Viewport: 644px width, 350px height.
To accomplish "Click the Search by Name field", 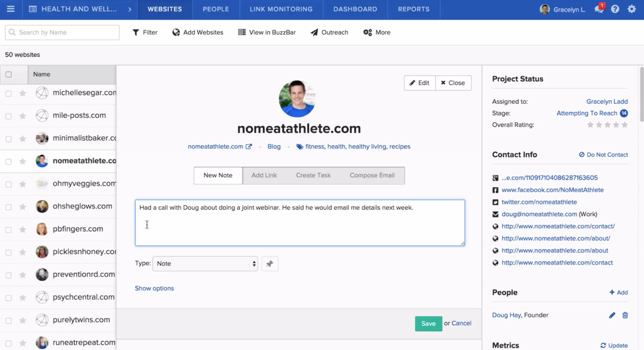I will click(x=62, y=33).
